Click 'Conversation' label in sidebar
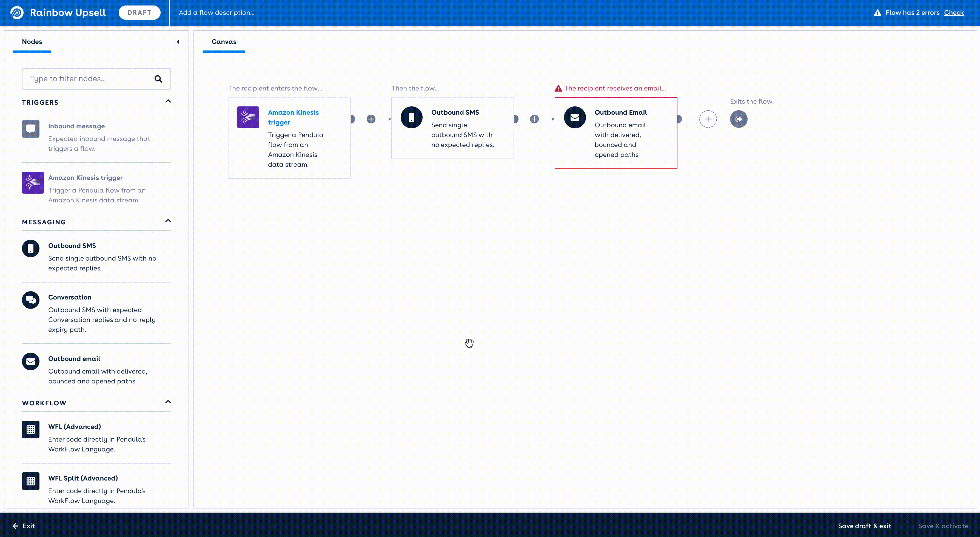Viewport: 980px width, 537px height. (70, 297)
